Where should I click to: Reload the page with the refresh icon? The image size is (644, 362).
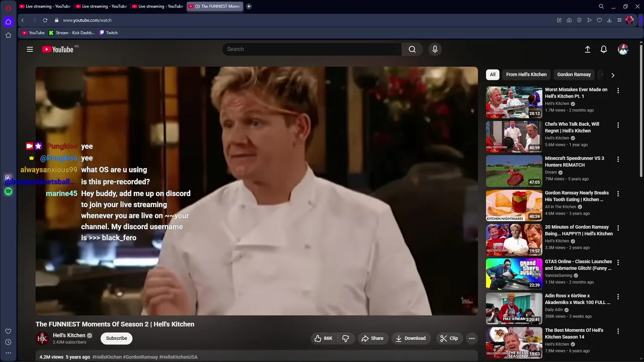(45, 20)
